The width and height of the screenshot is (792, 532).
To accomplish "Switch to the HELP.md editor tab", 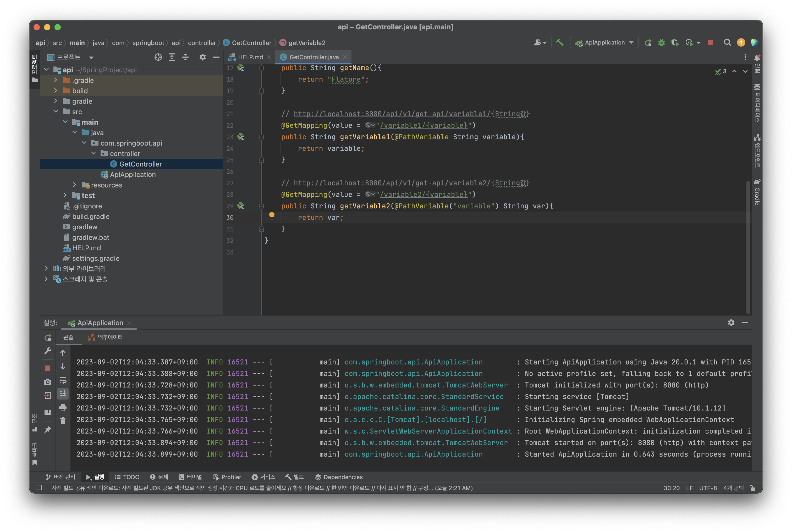I will click(250, 57).
